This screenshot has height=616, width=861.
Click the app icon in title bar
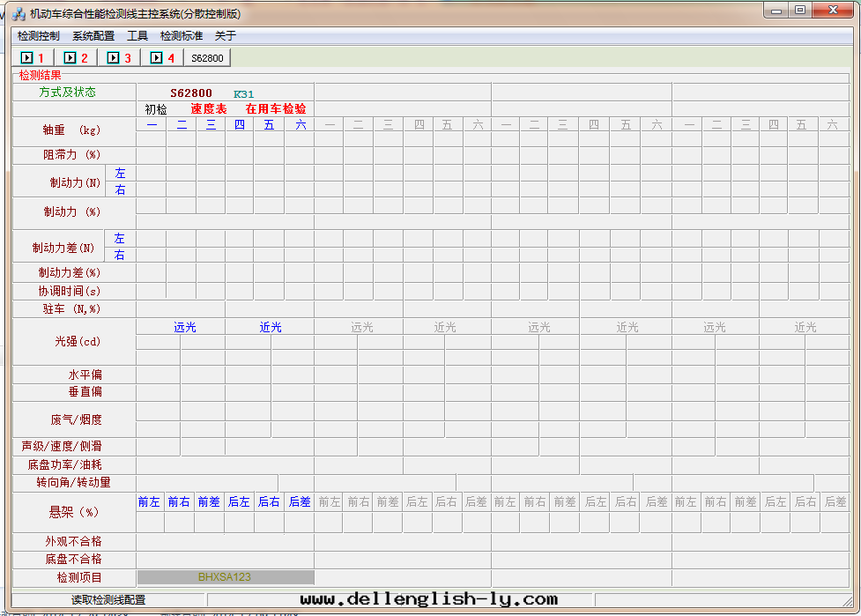click(18, 14)
